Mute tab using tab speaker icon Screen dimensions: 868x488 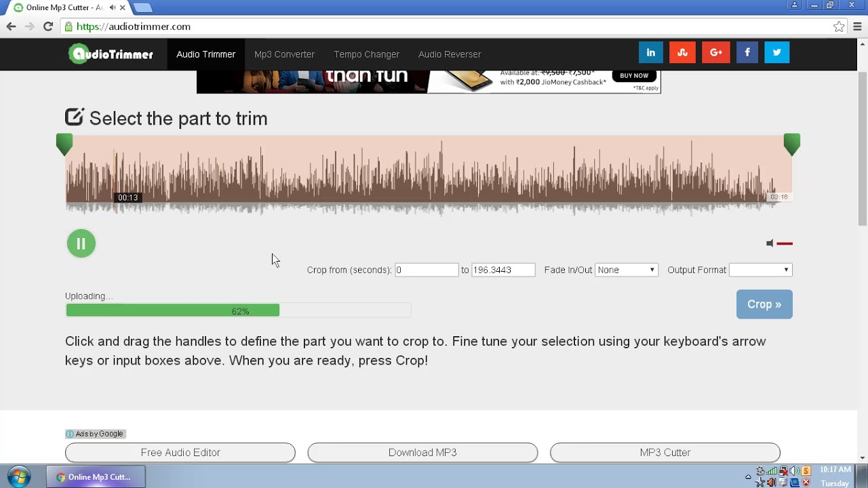tap(112, 7)
